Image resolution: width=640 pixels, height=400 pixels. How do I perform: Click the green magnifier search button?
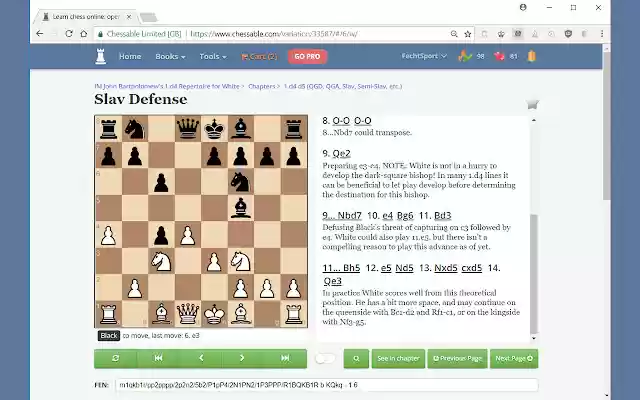[356, 358]
